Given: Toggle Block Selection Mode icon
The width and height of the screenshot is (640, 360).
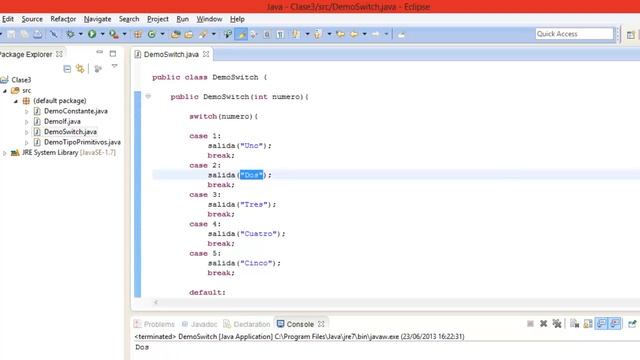Looking at the screenshot, I should 267,35.
